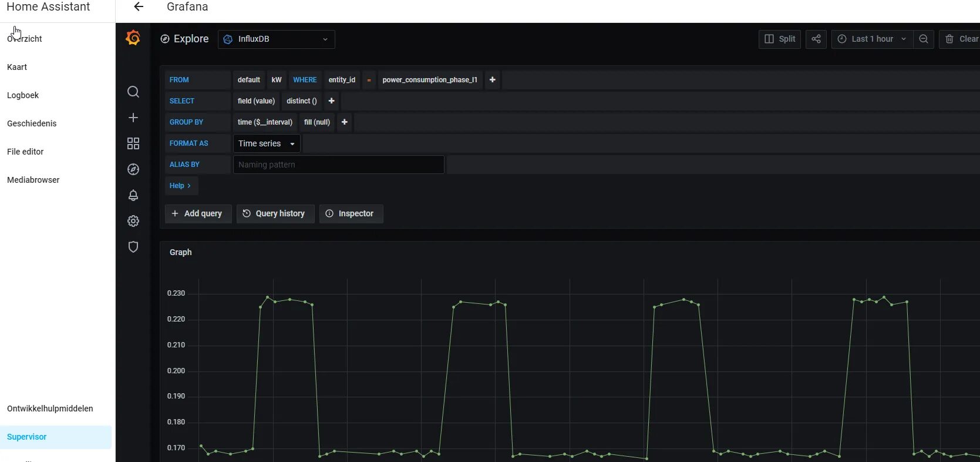This screenshot has height=462, width=980.
Task: Add a SELECT function plus button
Action: coord(331,101)
